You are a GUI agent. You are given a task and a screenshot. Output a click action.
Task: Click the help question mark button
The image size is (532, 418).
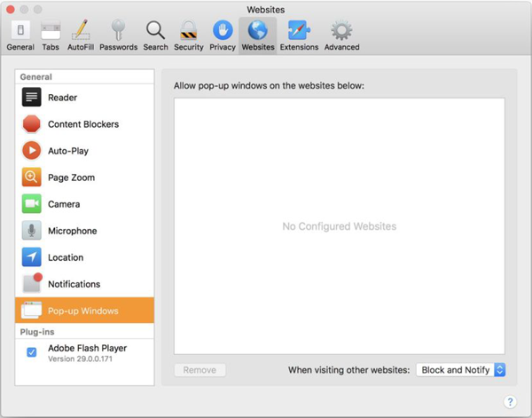pos(510,402)
